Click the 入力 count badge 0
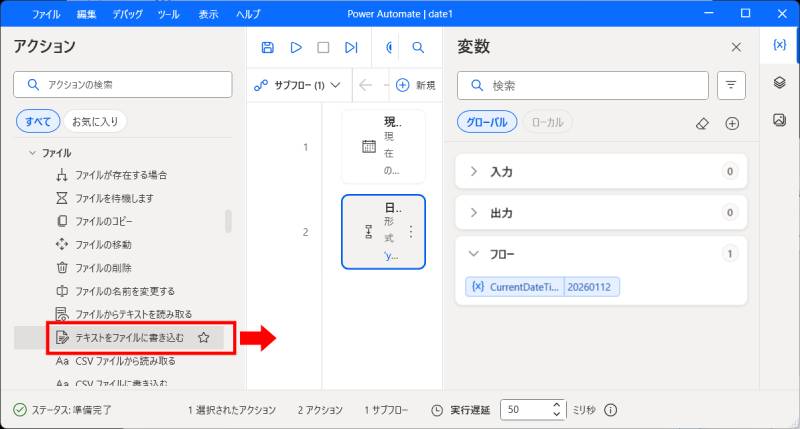Viewport: 800px width, 429px height. pyautogui.click(x=730, y=171)
